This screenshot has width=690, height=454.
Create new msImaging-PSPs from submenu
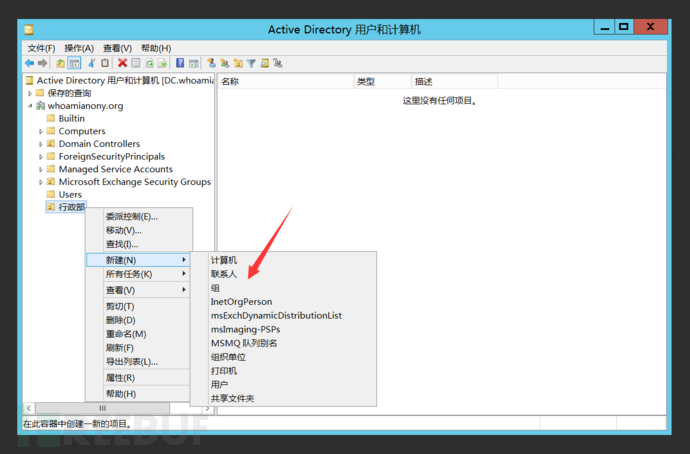pyautogui.click(x=283, y=329)
